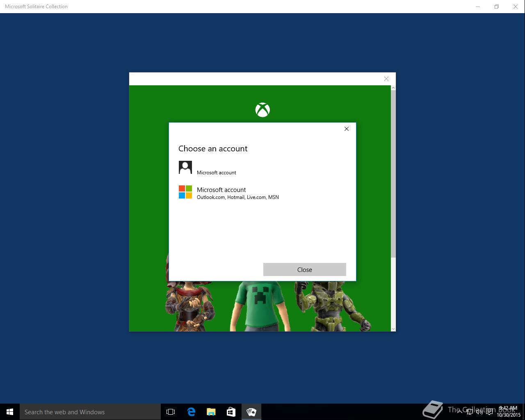Image resolution: width=525 pixels, height=420 pixels.
Task: Show hidden system tray icons
Action: tap(459, 412)
